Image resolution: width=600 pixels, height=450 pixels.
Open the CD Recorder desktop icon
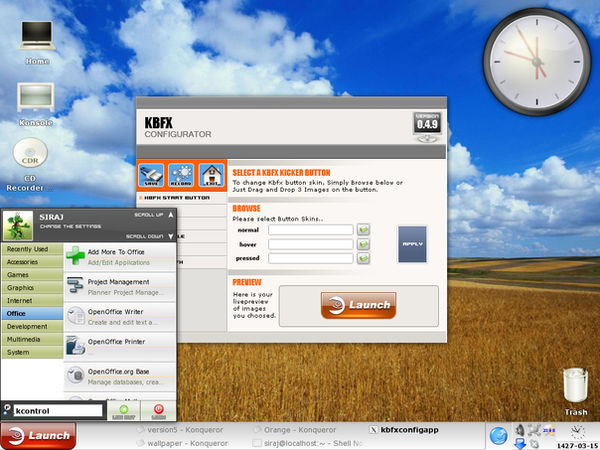coord(30,165)
